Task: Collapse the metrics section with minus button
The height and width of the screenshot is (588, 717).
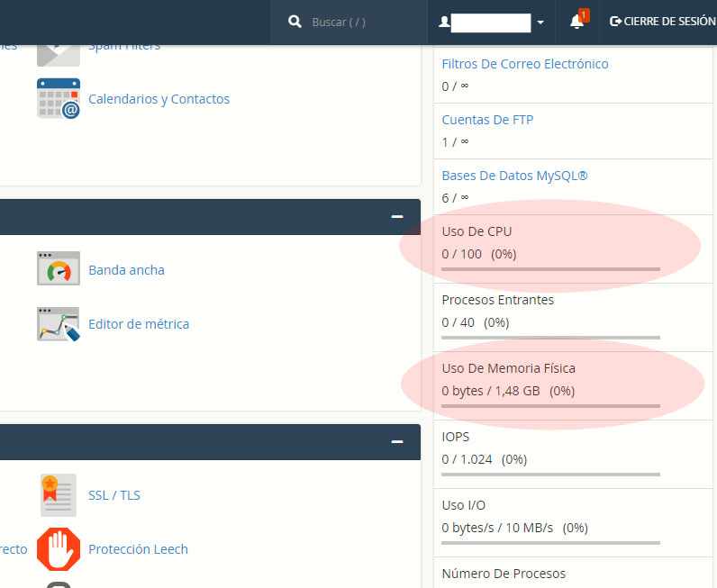Action: [x=396, y=217]
